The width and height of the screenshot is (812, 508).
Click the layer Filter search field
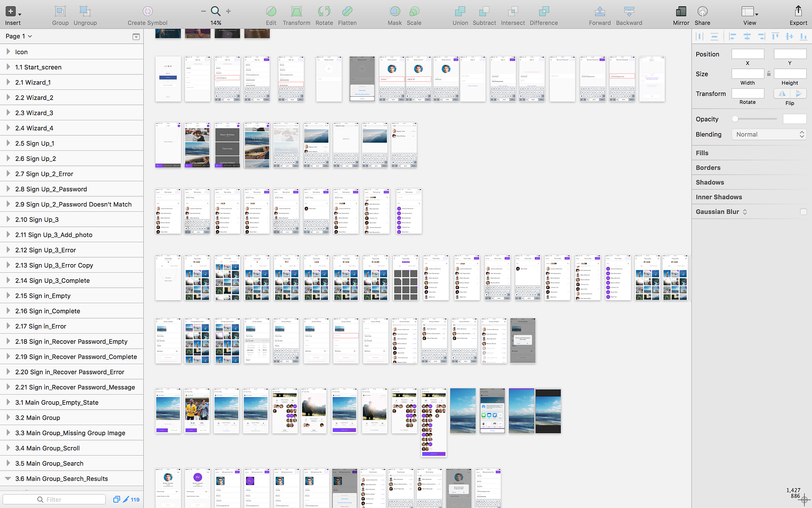pyautogui.click(x=54, y=499)
